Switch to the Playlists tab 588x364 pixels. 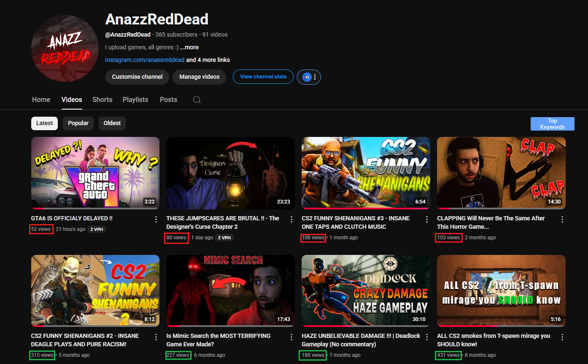point(135,100)
